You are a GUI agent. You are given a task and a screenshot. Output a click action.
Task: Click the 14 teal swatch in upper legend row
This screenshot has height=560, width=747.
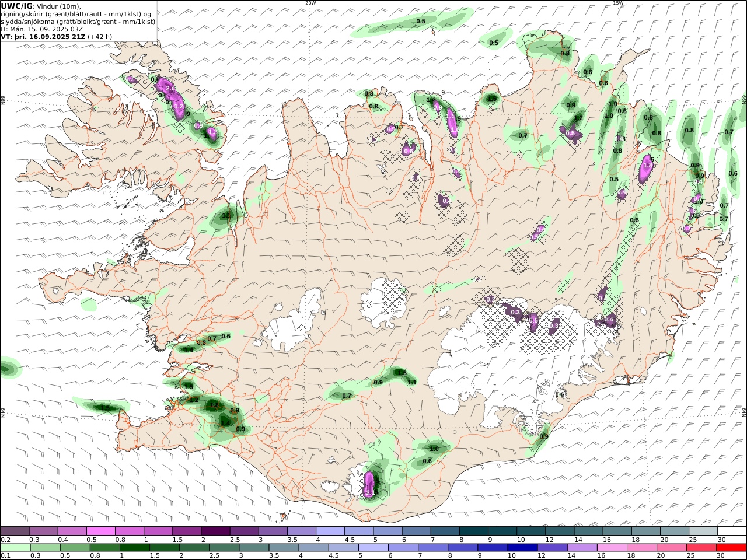(x=588, y=531)
